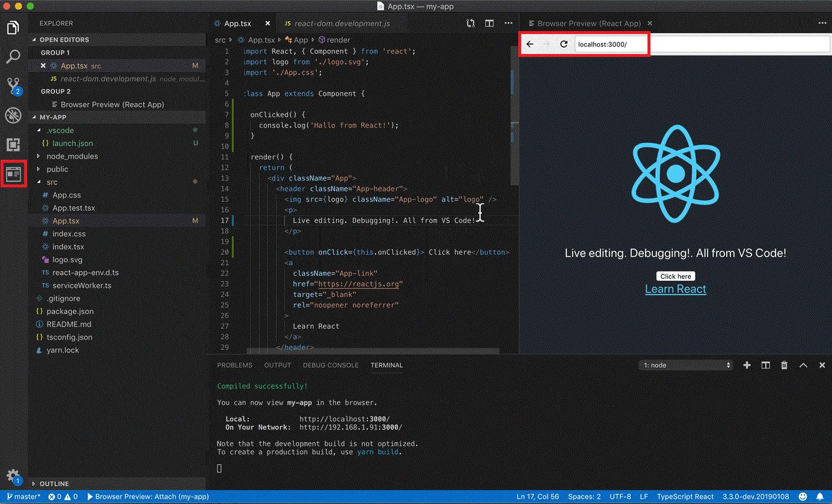Refresh the Browser Preview page
832x504 pixels.
[x=562, y=43]
